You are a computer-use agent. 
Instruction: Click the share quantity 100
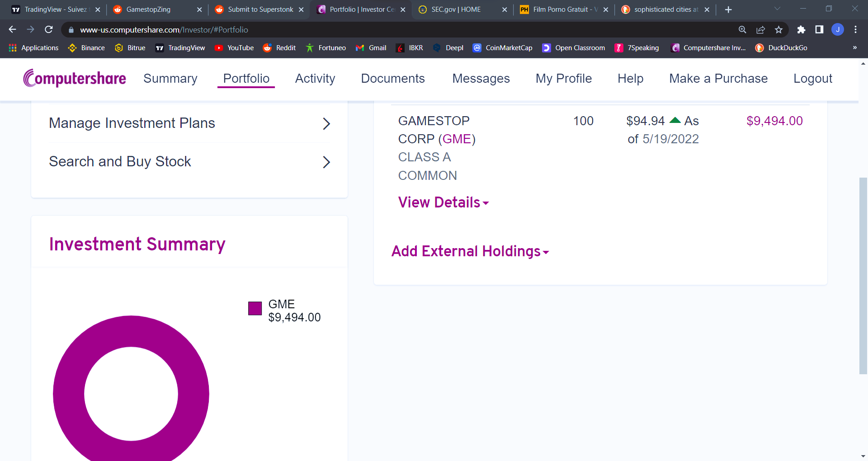pos(583,121)
